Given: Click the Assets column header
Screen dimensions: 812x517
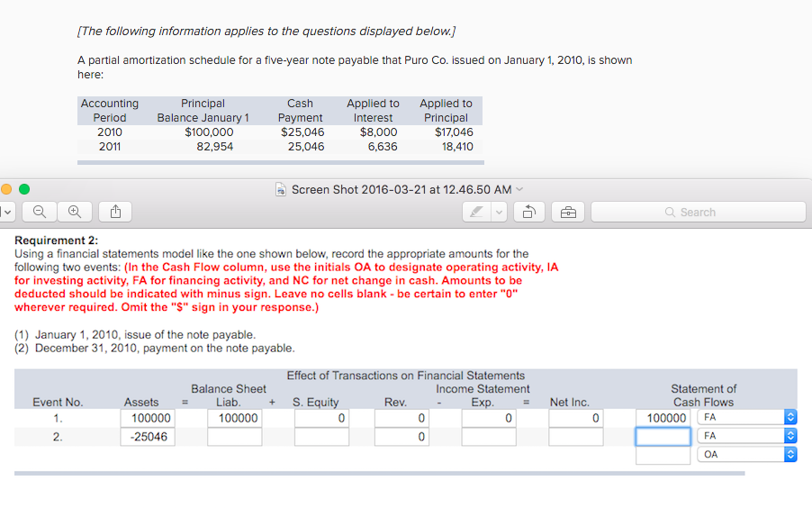Looking at the screenshot, I should pyautogui.click(x=140, y=402).
